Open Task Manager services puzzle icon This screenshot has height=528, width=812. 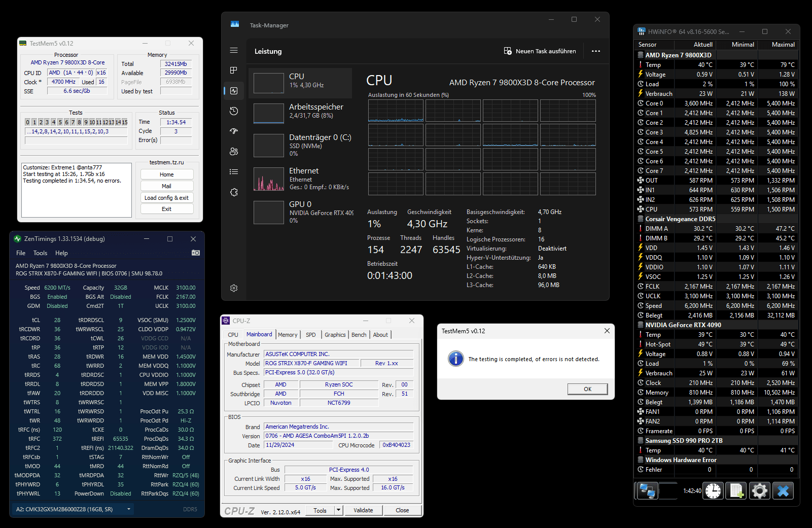(234, 192)
